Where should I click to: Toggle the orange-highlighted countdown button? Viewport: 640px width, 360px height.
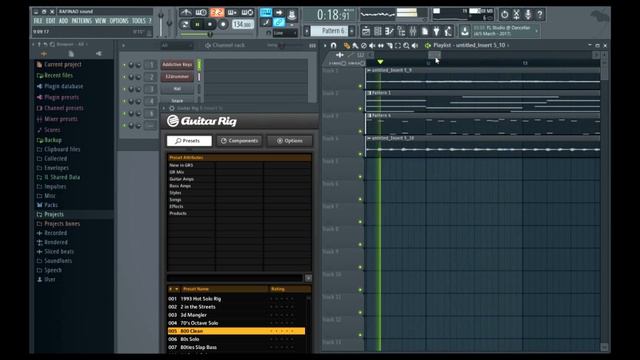click(217, 13)
